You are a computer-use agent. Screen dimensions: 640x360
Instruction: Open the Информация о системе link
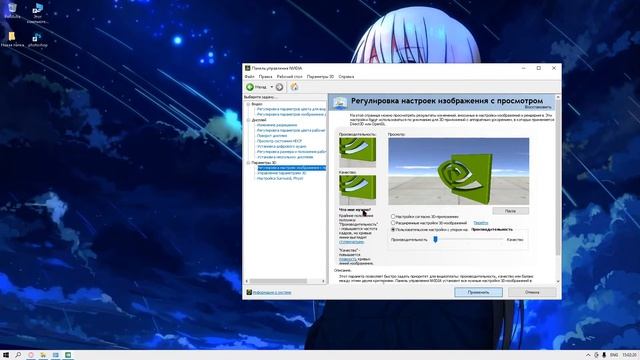coord(272,292)
